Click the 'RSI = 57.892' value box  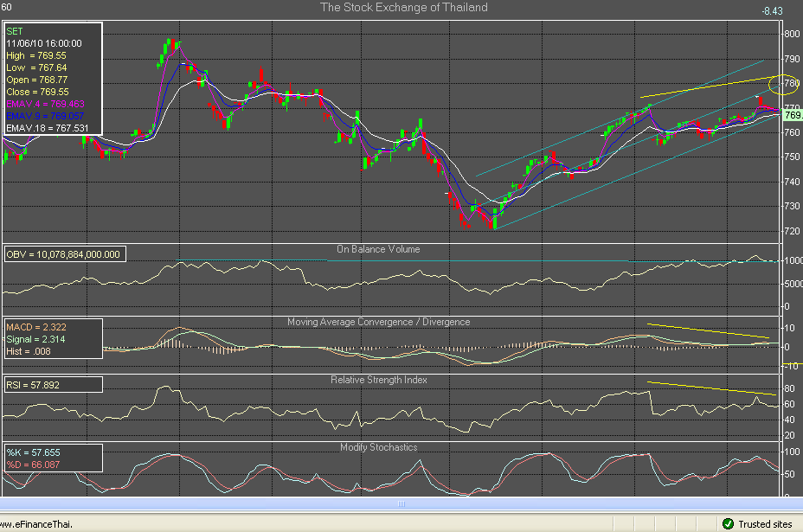(x=54, y=385)
